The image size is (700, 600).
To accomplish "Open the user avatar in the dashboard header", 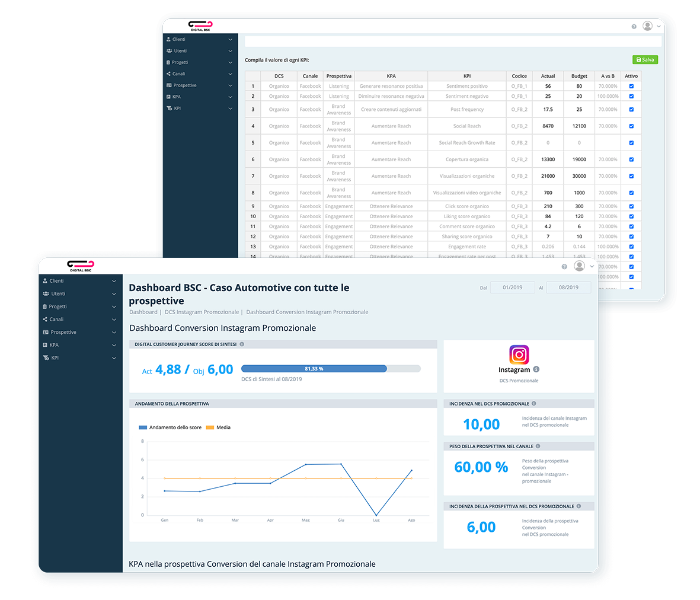I will pyautogui.click(x=580, y=266).
